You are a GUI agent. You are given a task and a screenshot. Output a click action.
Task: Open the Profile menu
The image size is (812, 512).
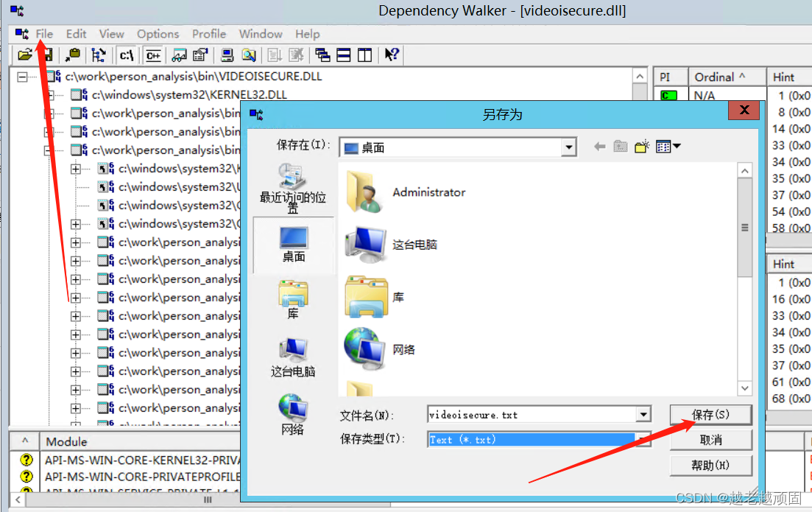pos(208,34)
